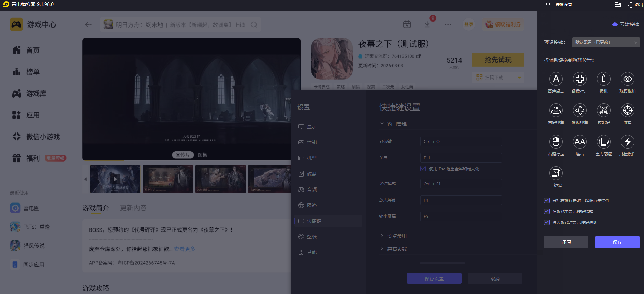The image size is (644, 294).
Task: Select the 重力感应 gravity sensor icon
Action: click(x=604, y=142)
